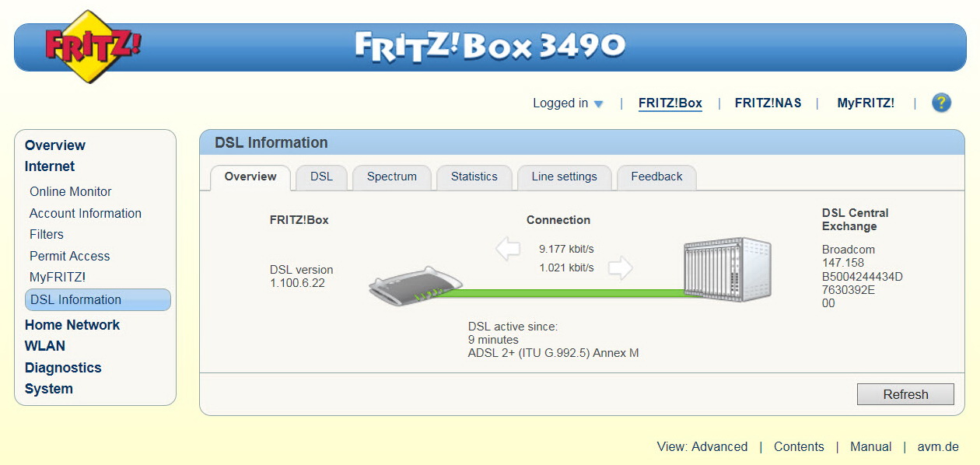This screenshot has height=465, width=980.
Task: Select Internet in the sidebar
Action: (50, 166)
